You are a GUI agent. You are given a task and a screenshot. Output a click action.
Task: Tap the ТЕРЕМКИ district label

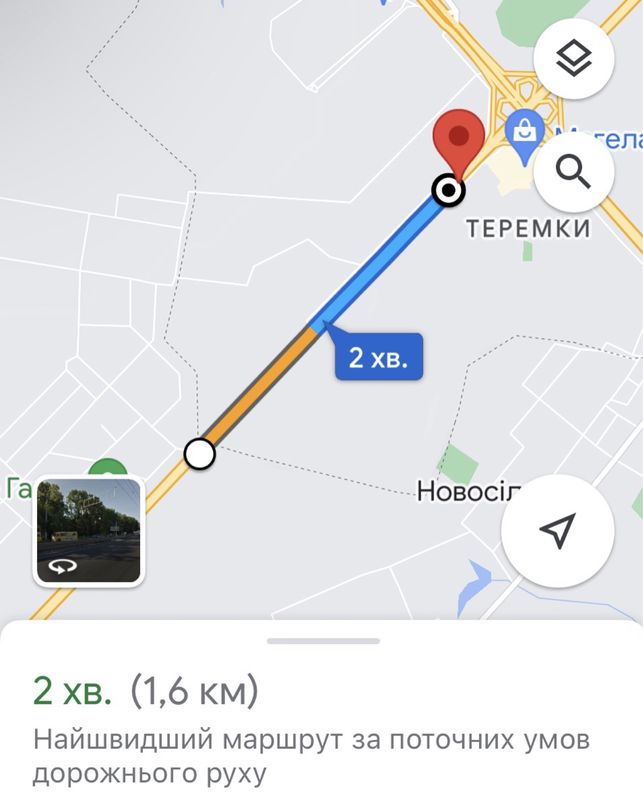(528, 229)
